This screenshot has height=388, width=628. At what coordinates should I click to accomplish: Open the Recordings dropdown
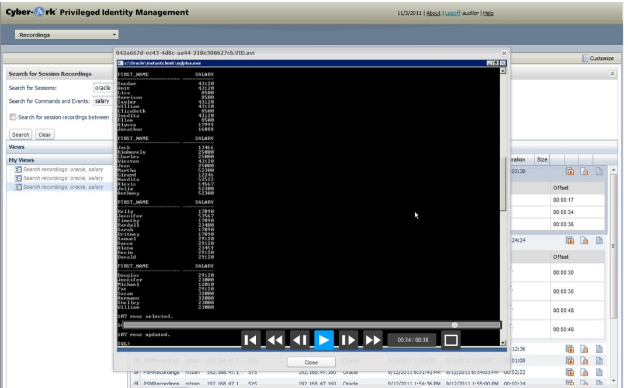(66, 35)
